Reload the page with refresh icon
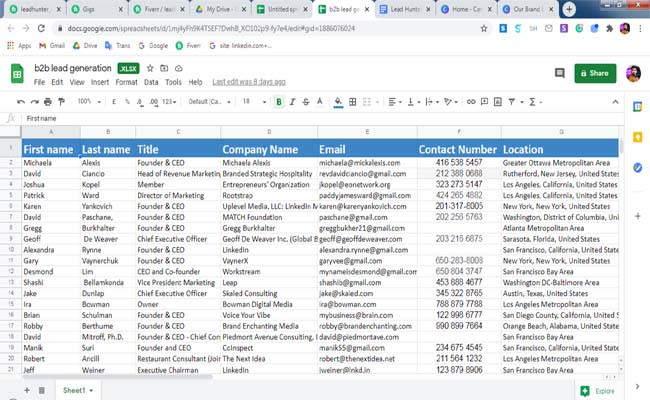Screen dimensions: 650x400 coord(41,28)
